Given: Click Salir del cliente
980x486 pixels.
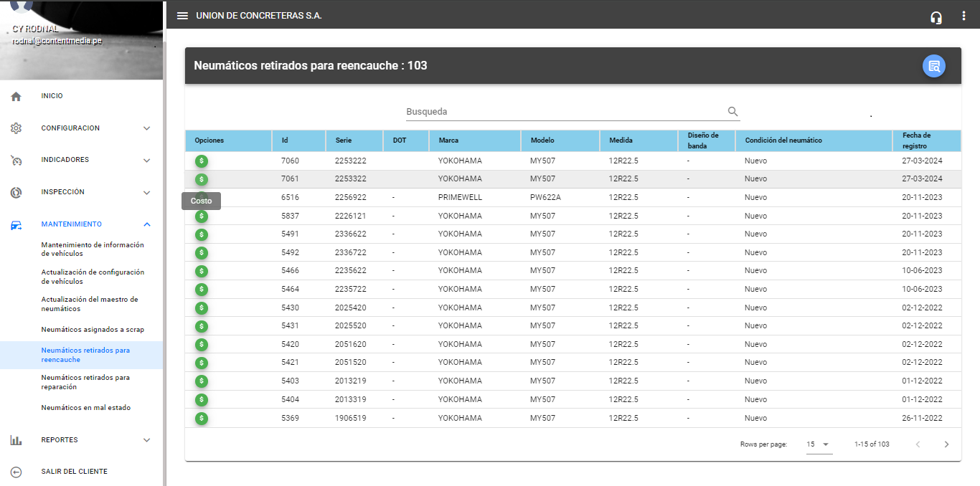Looking at the screenshot, I should [74, 472].
